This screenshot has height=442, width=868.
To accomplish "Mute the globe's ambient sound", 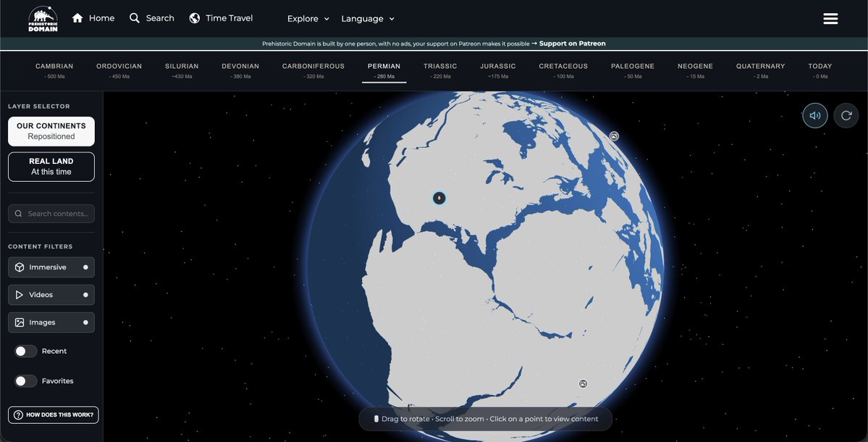I will click(x=814, y=114).
